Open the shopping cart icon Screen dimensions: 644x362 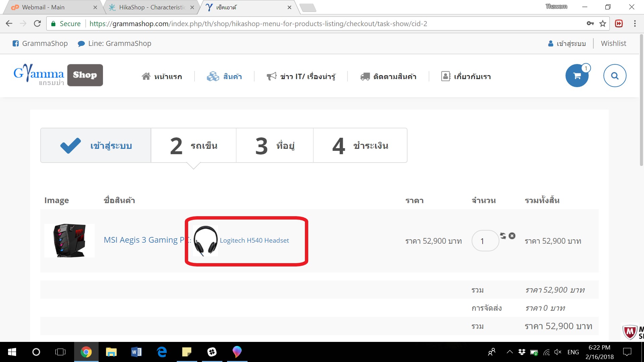click(x=577, y=76)
